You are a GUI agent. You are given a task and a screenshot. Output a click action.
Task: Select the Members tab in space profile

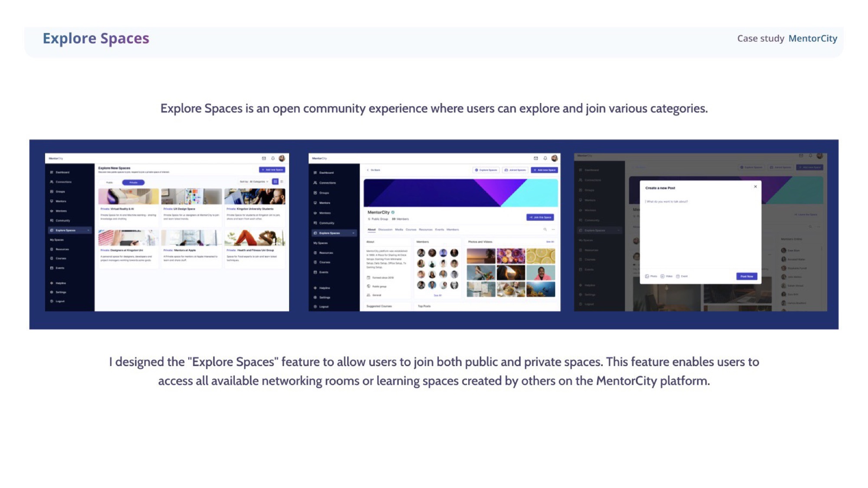pyautogui.click(x=452, y=229)
